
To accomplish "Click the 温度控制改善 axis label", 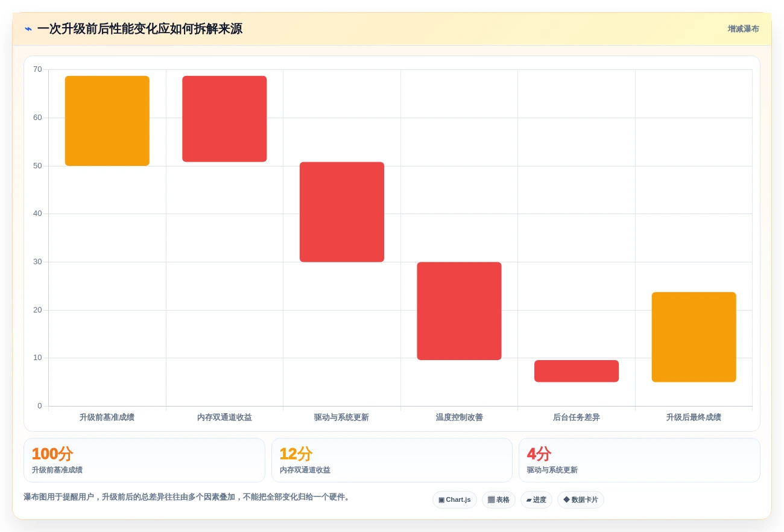I will click(459, 417).
